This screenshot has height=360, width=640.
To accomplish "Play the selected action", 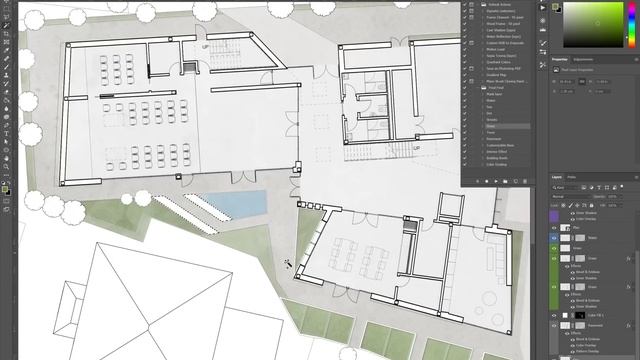I will point(496,181).
